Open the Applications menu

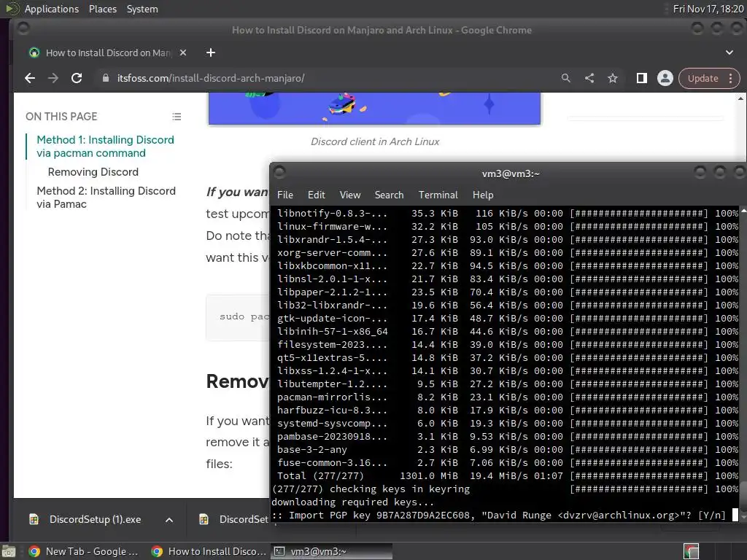pos(52,9)
